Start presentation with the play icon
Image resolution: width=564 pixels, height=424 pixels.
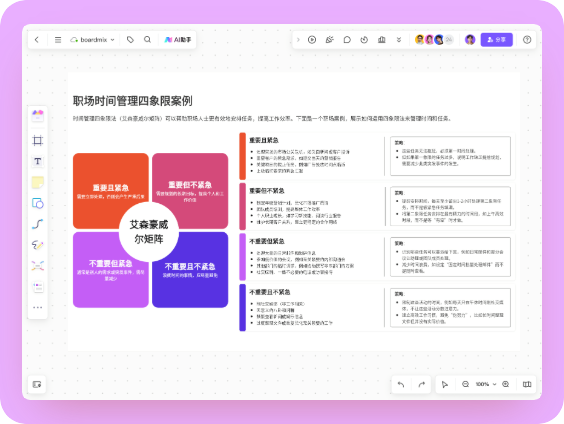pyautogui.click(x=312, y=40)
